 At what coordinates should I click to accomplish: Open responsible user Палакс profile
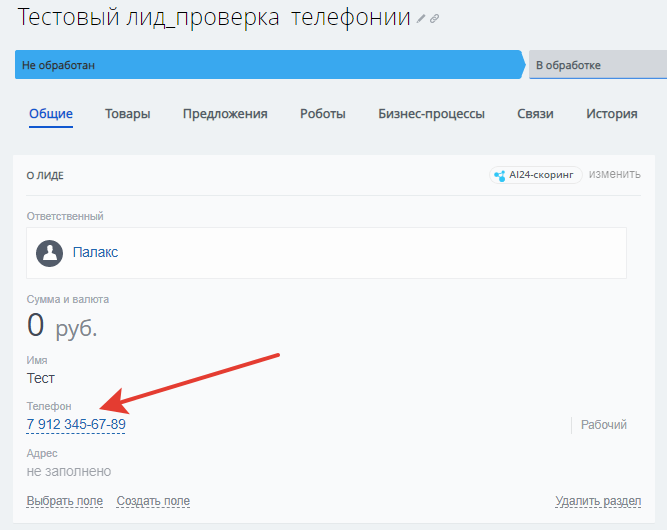point(95,252)
